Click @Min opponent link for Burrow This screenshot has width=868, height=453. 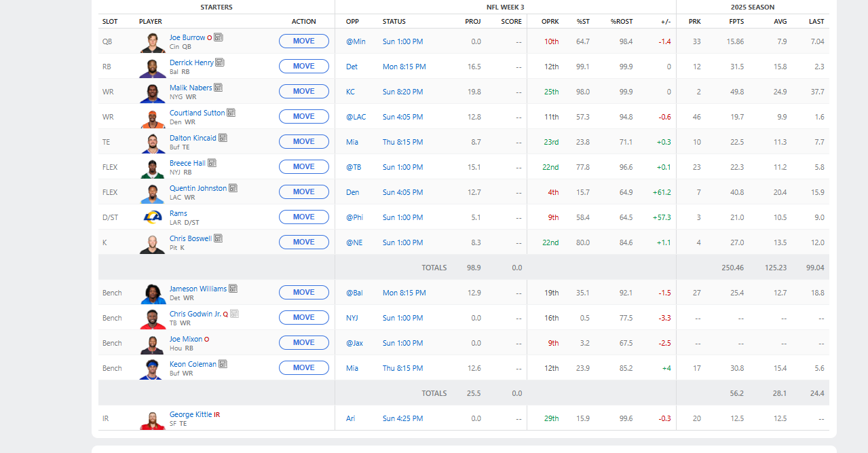356,41
